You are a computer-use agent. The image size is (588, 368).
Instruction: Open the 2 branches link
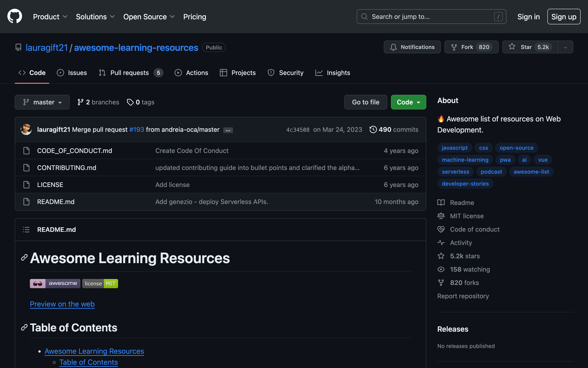click(98, 102)
